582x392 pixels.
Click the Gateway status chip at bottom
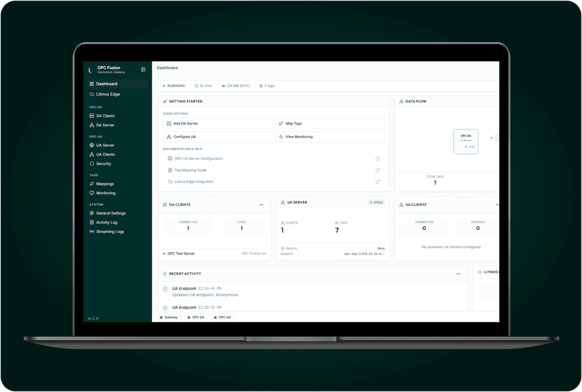(x=169, y=317)
